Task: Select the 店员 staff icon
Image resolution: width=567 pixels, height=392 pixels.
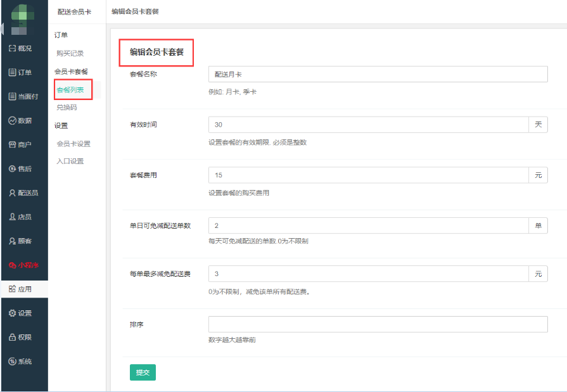Action: click(12, 217)
